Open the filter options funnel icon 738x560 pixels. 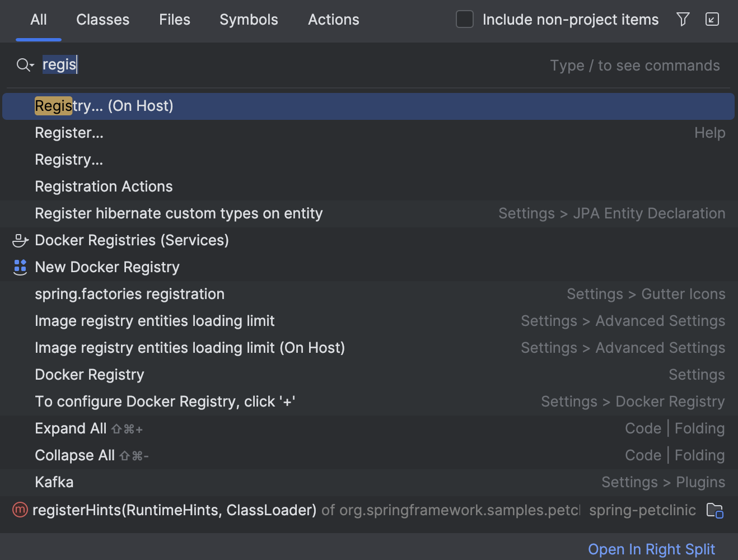point(683,19)
